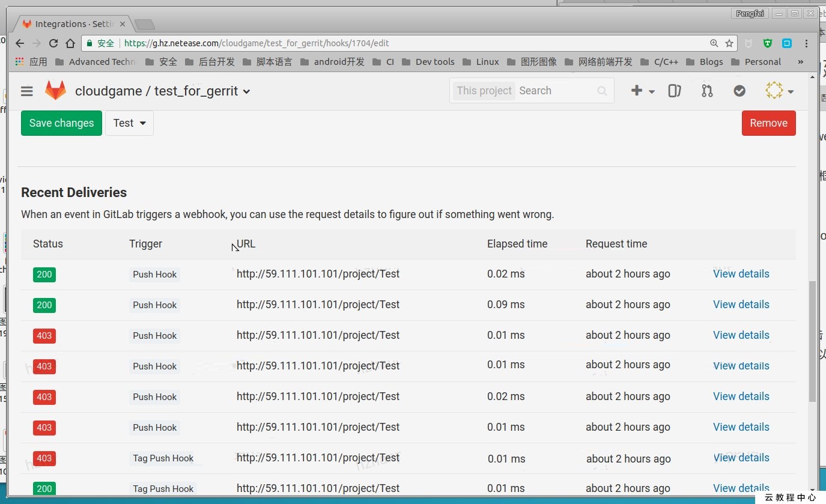Click the Status column header
Screen dimensions: 826x504
coord(48,244)
